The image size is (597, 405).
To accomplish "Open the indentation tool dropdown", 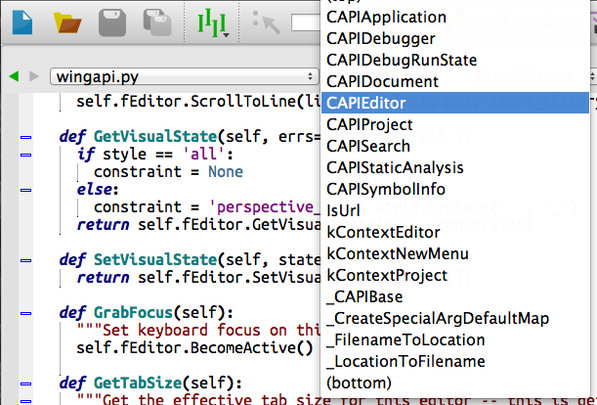I will [213, 24].
